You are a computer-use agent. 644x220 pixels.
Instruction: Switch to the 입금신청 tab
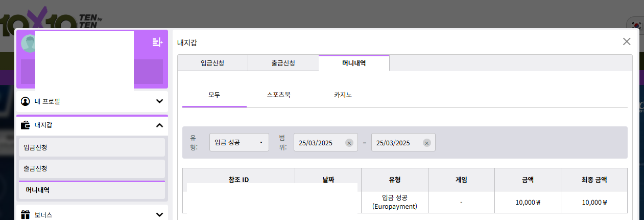[x=212, y=63]
